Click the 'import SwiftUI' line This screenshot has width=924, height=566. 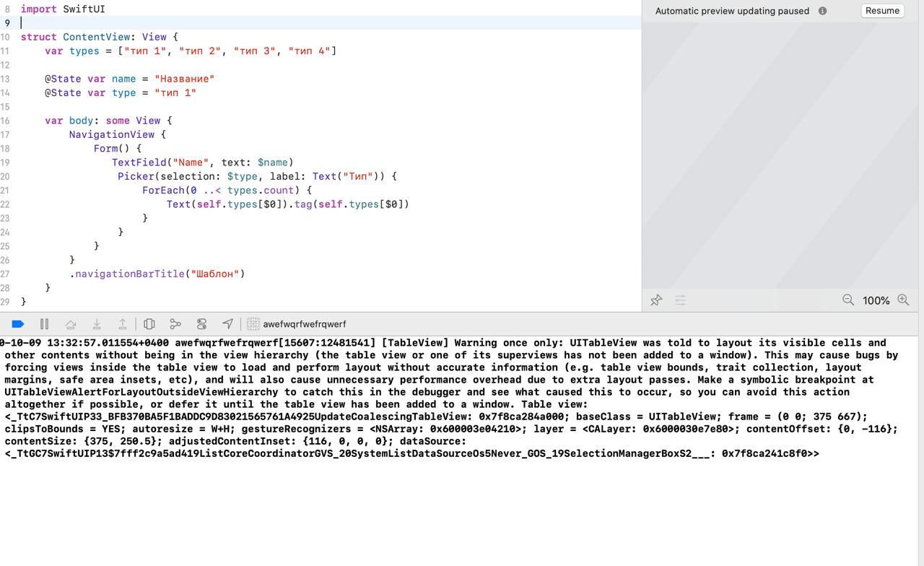coord(63,9)
